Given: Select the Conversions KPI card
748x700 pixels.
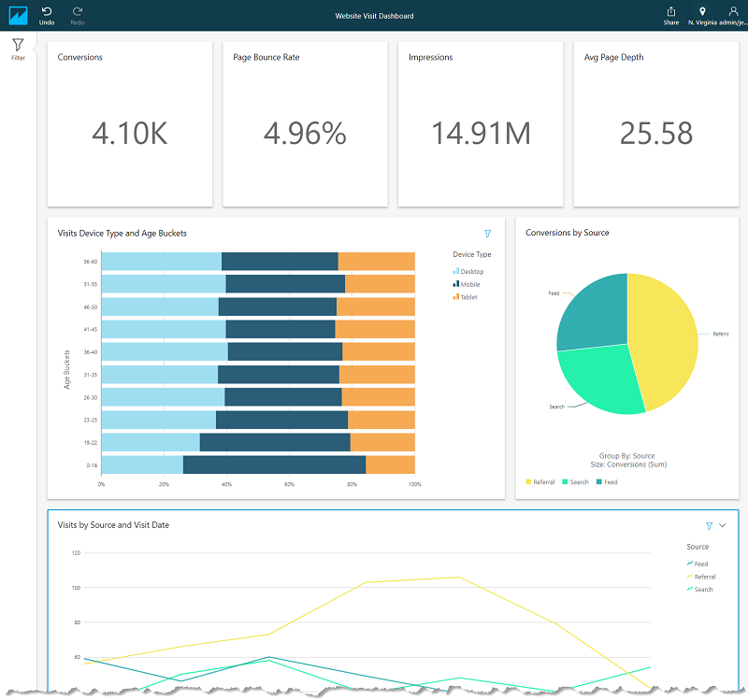Looking at the screenshot, I should (x=130, y=123).
